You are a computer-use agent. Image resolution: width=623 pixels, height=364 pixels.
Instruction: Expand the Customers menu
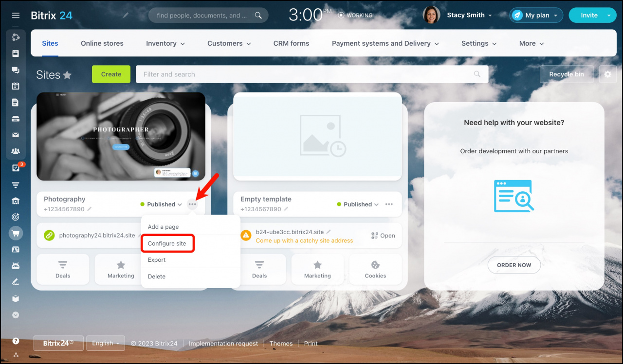coord(229,43)
